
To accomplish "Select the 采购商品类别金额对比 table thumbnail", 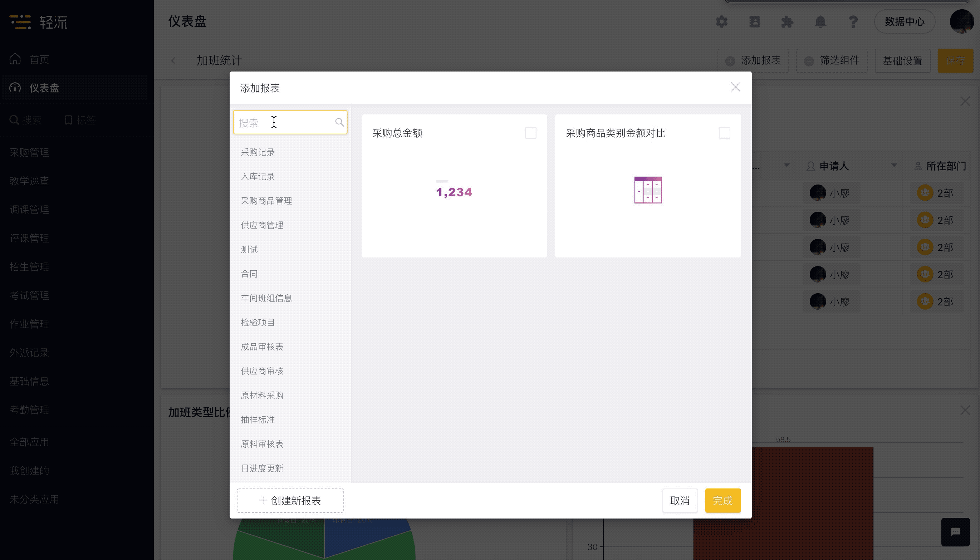I will [648, 190].
